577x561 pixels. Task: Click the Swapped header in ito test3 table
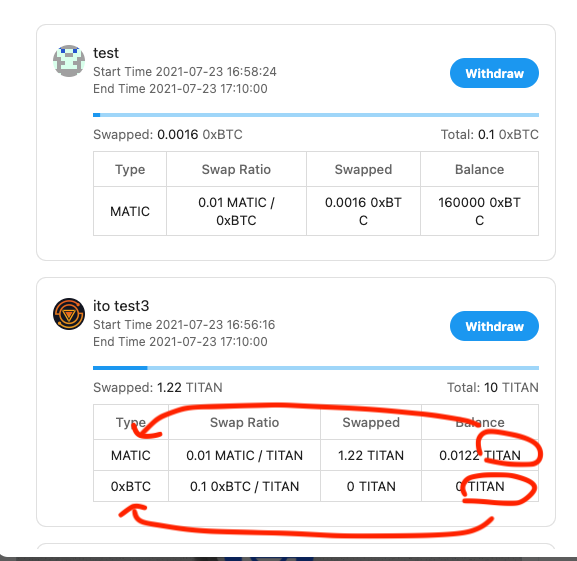coord(371,422)
